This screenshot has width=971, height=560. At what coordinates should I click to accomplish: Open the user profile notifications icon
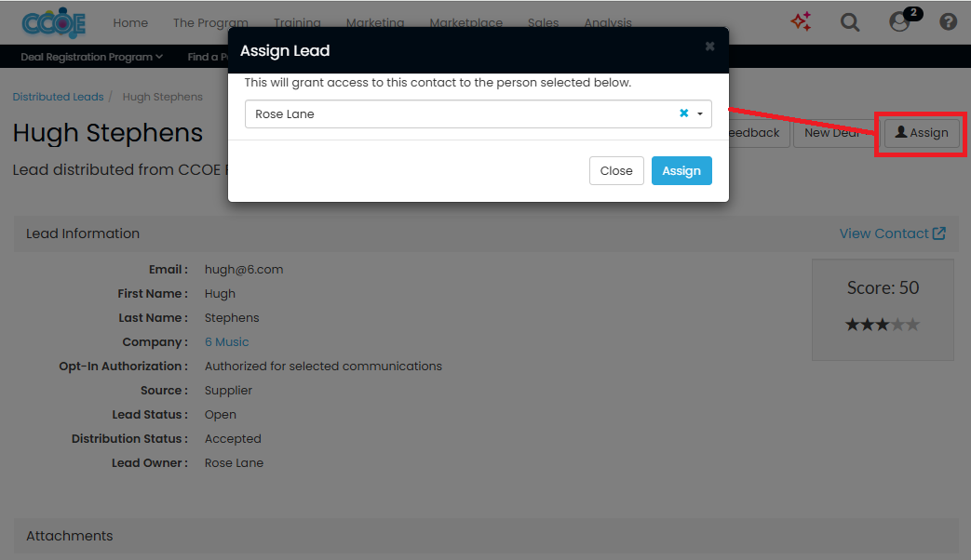click(899, 21)
